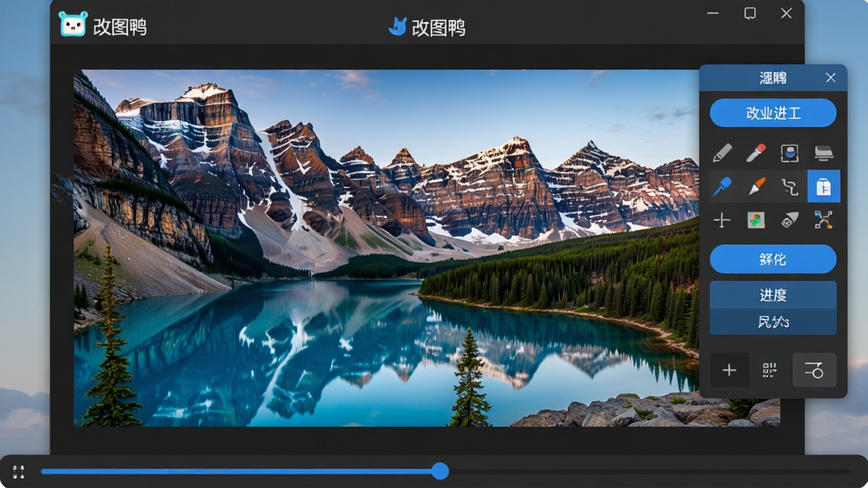The width and height of the screenshot is (868, 488).
Task: Select the curved path connector tool
Action: (789, 187)
